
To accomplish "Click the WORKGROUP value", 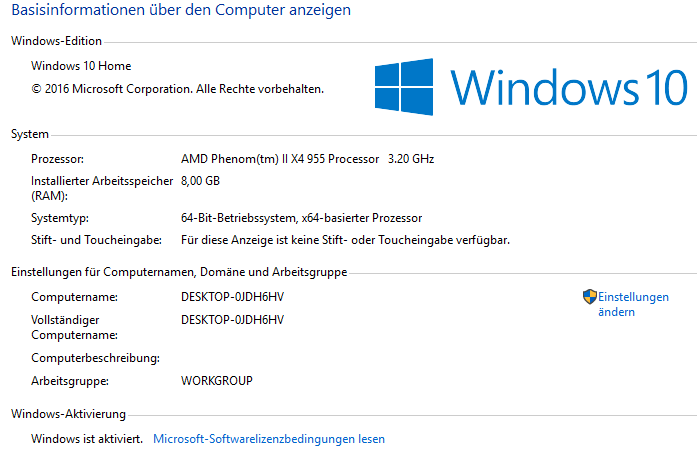I will pyautogui.click(x=217, y=381).
